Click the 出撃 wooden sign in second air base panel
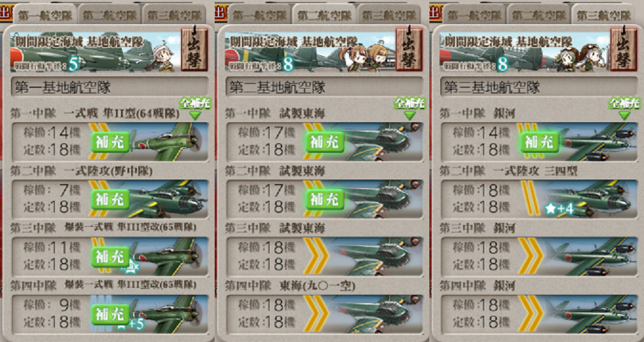The width and height of the screenshot is (644, 342). tap(409, 49)
